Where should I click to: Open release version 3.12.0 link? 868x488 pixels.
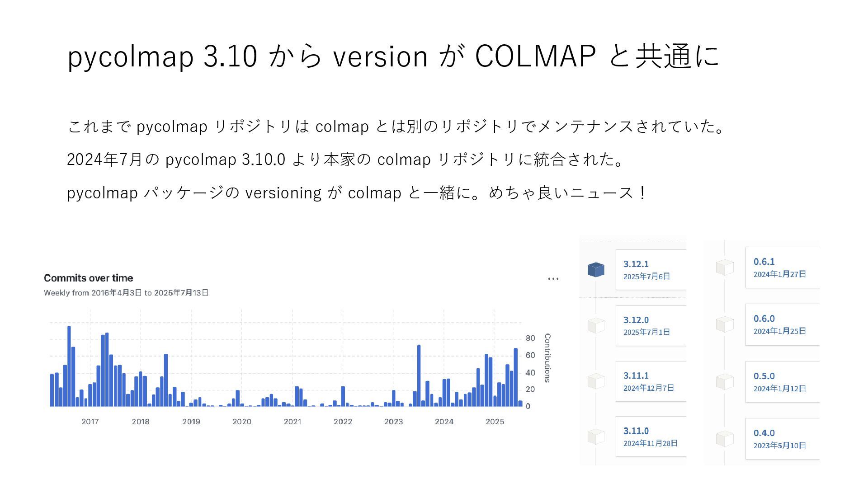coord(636,320)
